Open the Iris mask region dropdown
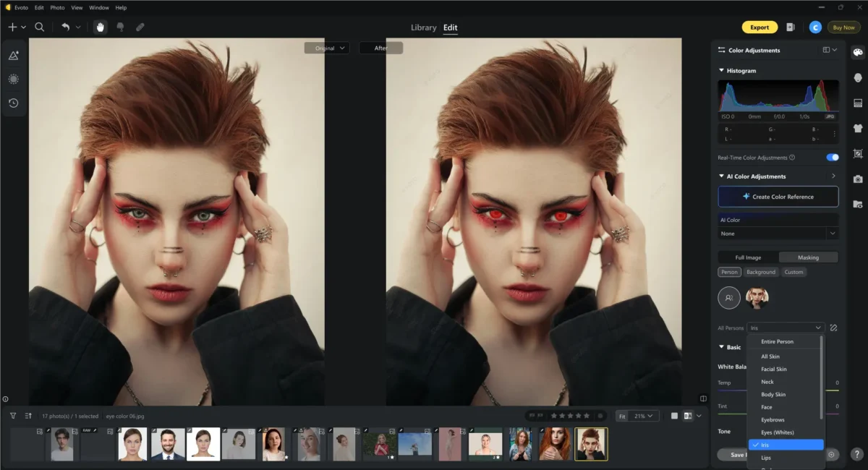Screen dimensions: 868x470 click(x=786, y=328)
